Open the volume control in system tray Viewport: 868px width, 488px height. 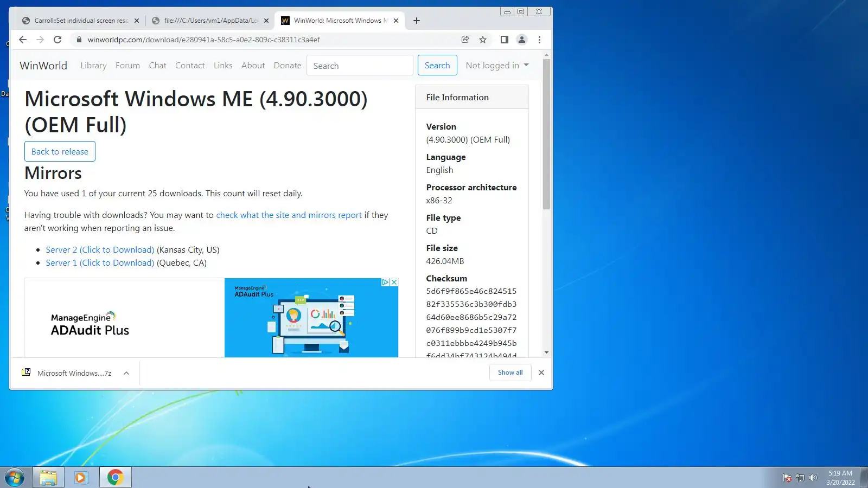click(813, 478)
